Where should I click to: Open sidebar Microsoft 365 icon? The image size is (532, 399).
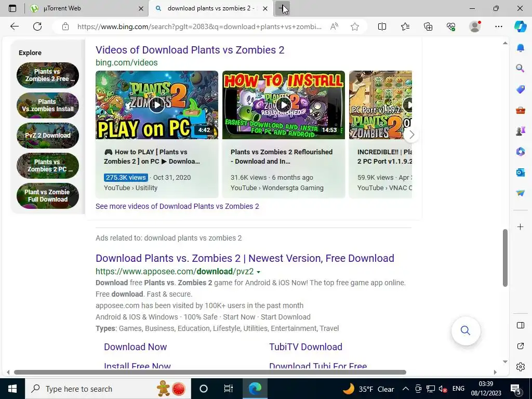[521, 151]
